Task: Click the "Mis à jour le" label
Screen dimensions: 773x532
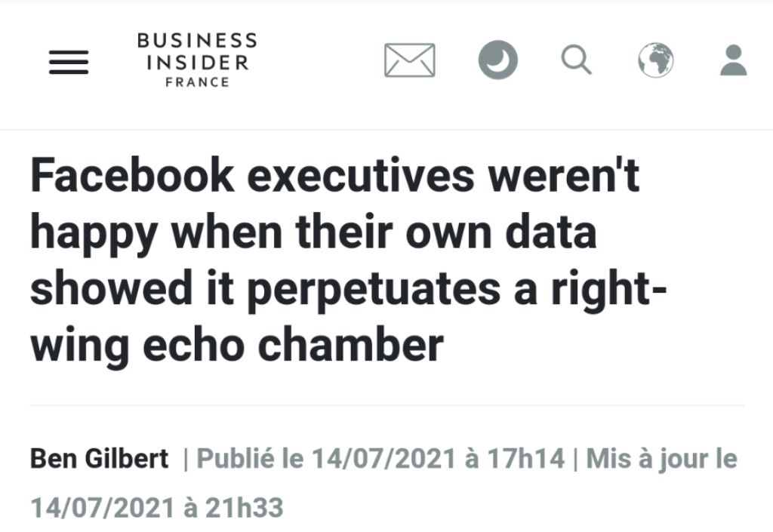Action: (661, 458)
